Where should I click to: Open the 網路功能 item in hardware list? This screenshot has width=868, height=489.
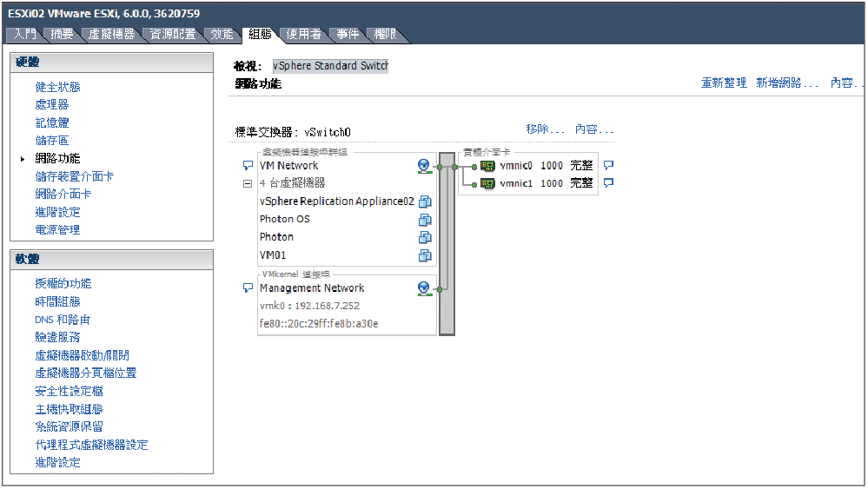pyautogui.click(x=57, y=159)
